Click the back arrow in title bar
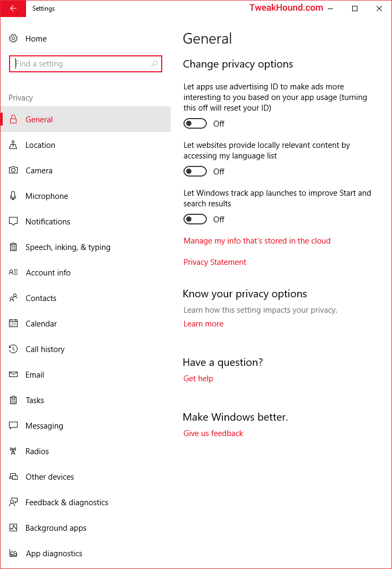This screenshot has height=569, width=392. pyautogui.click(x=13, y=9)
